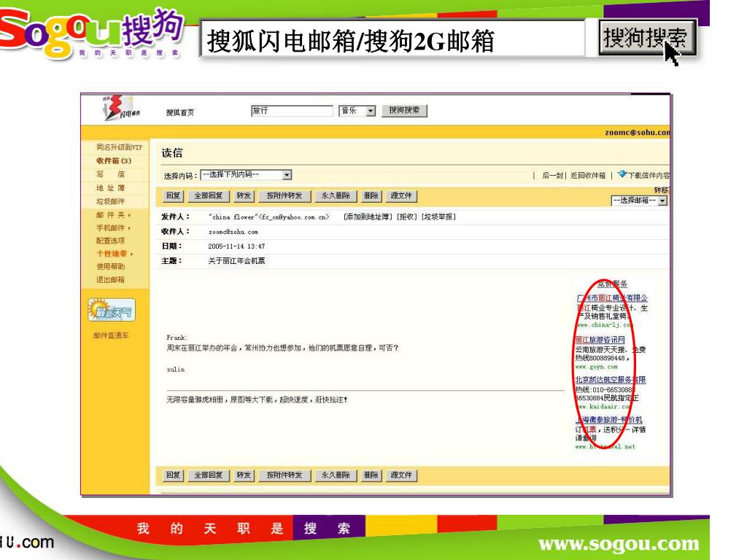Viewport: 747px width, 560px height.
Task: Click 写信 in the sidebar
Action: click(110, 174)
